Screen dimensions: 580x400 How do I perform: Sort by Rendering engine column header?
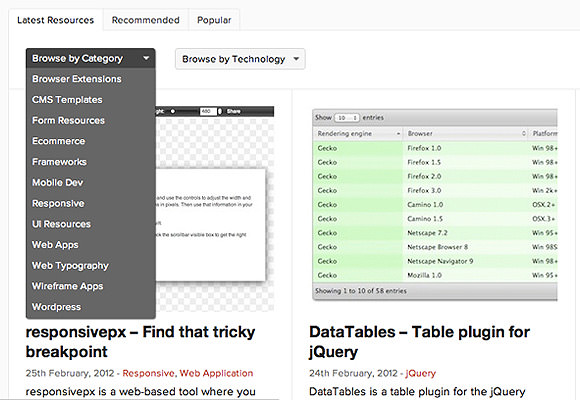click(358, 134)
